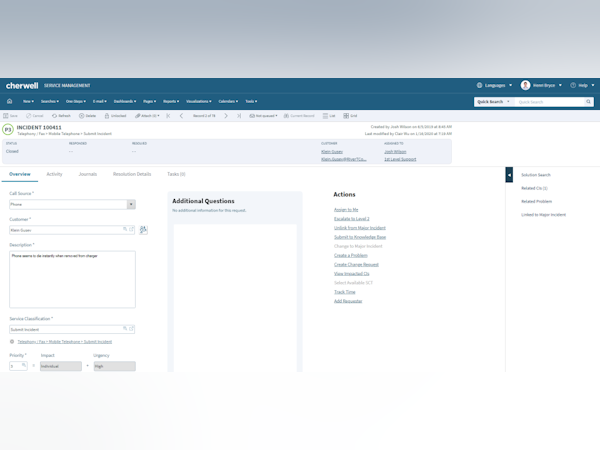Click the customer contacts icon beside Customer field
Viewport: 600px width, 450px height.
tap(143, 230)
